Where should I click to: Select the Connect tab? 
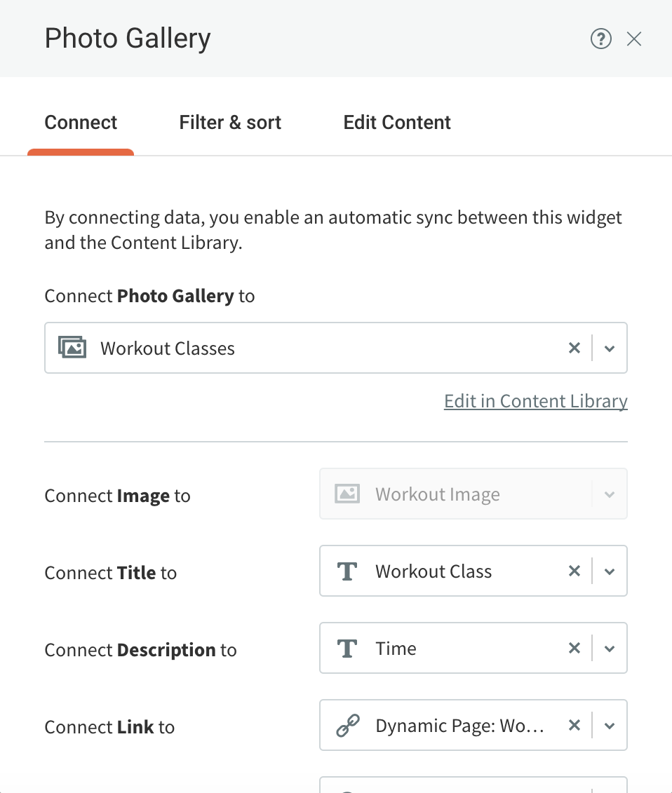coord(81,123)
